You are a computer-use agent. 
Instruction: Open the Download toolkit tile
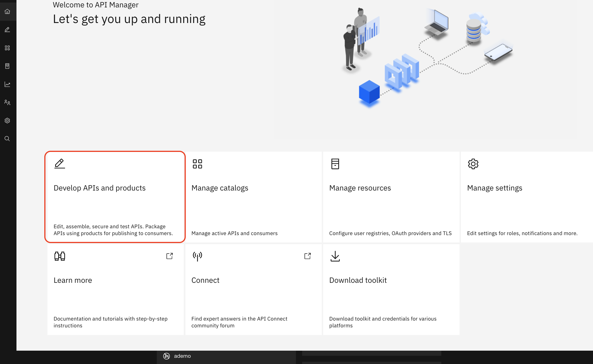tap(391, 289)
